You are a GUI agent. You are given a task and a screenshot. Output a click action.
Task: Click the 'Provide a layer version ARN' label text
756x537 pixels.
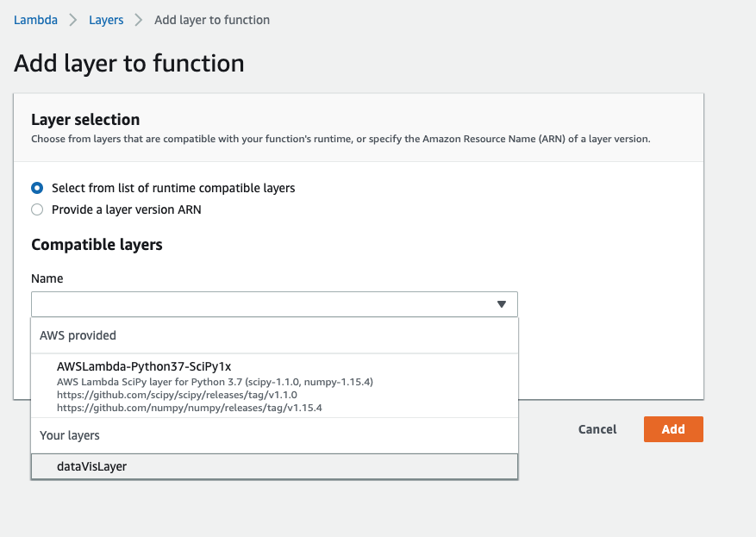click(x=127, y=209)
